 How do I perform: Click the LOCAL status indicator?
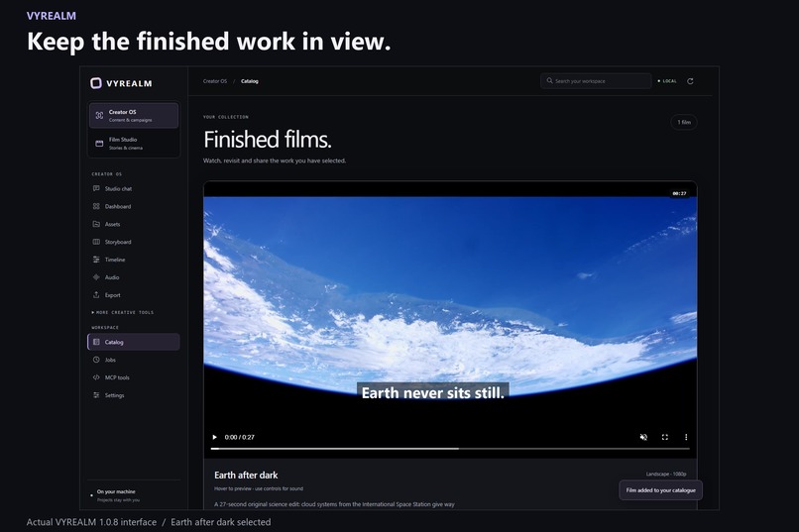pos(667,81)
